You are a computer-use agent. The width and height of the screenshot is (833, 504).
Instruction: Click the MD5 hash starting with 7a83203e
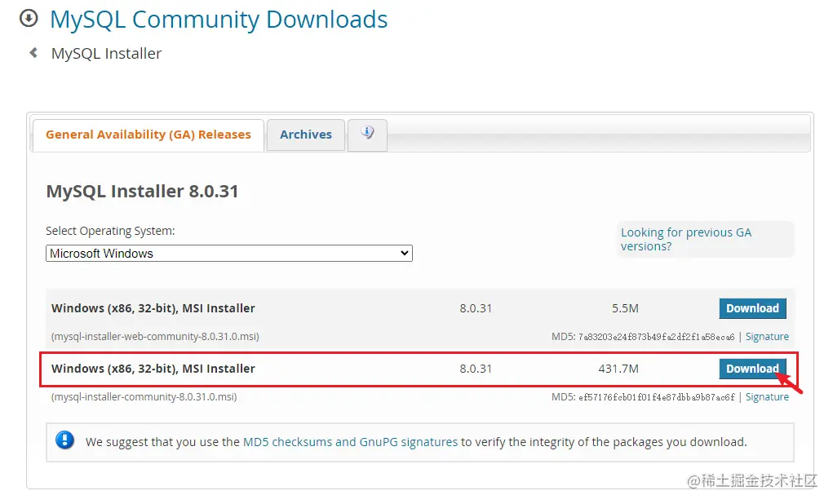(656, 337)
